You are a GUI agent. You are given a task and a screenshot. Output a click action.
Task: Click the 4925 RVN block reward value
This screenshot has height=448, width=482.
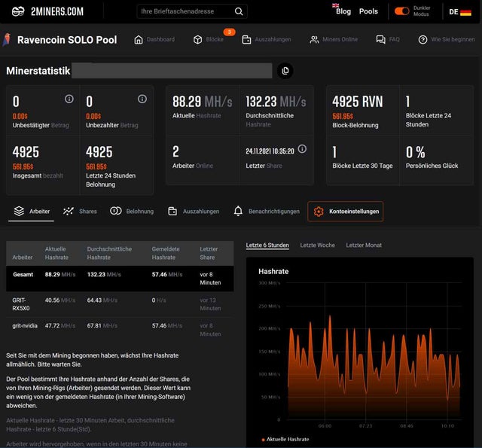(358, 102)
